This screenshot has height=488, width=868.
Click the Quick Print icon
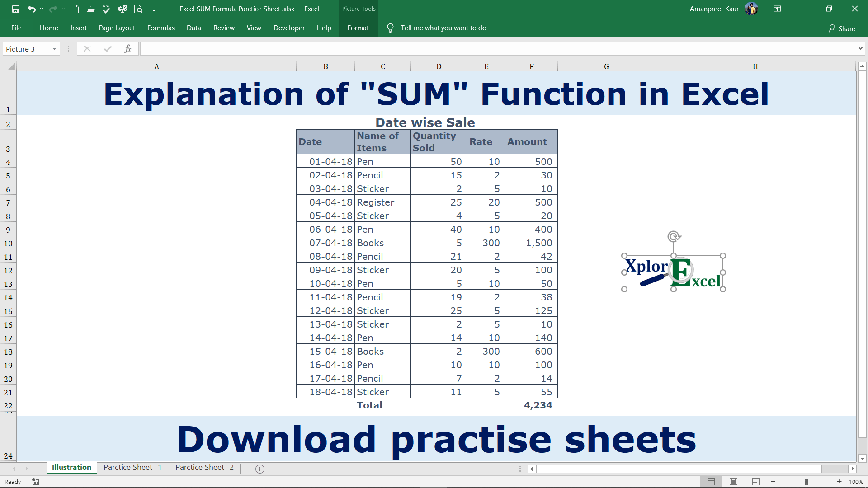pos(123,9)
